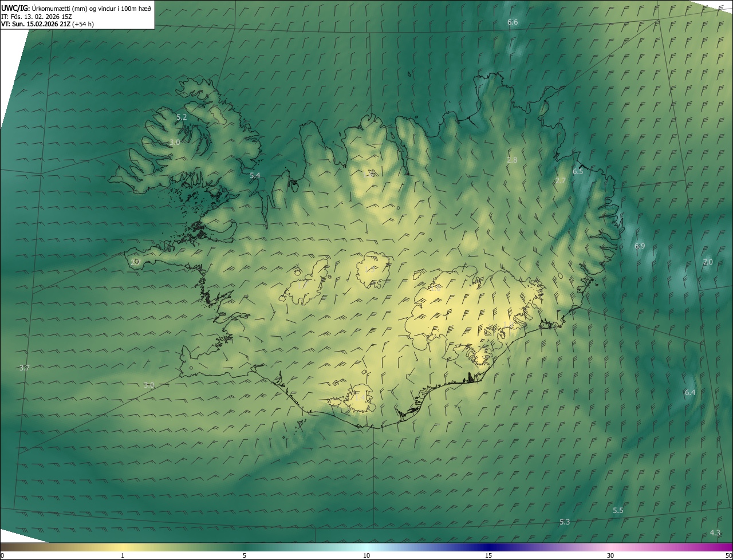The height and width of the screenshot is (560, 733).
Task: Click the 15 tick on the color scale
Action: click(x=488, y=555)
